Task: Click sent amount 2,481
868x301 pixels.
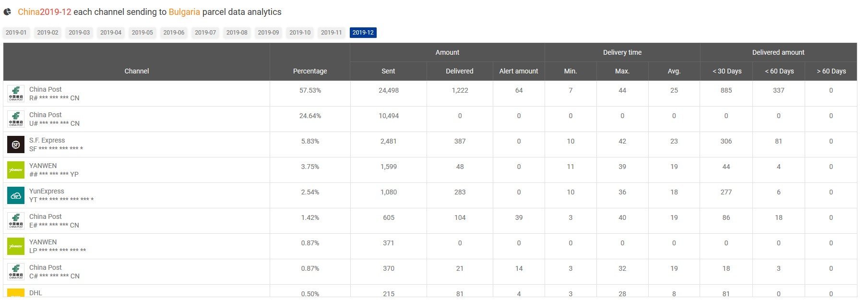Action: 389,141
